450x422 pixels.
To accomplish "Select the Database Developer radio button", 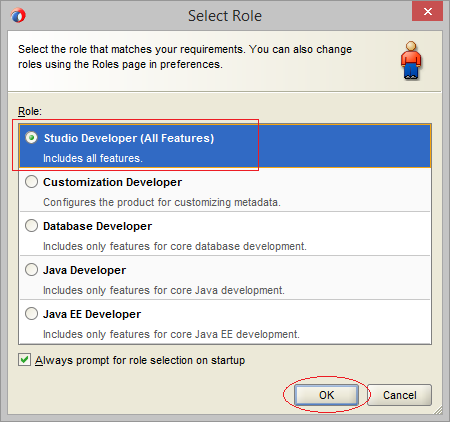I will 31,226.
